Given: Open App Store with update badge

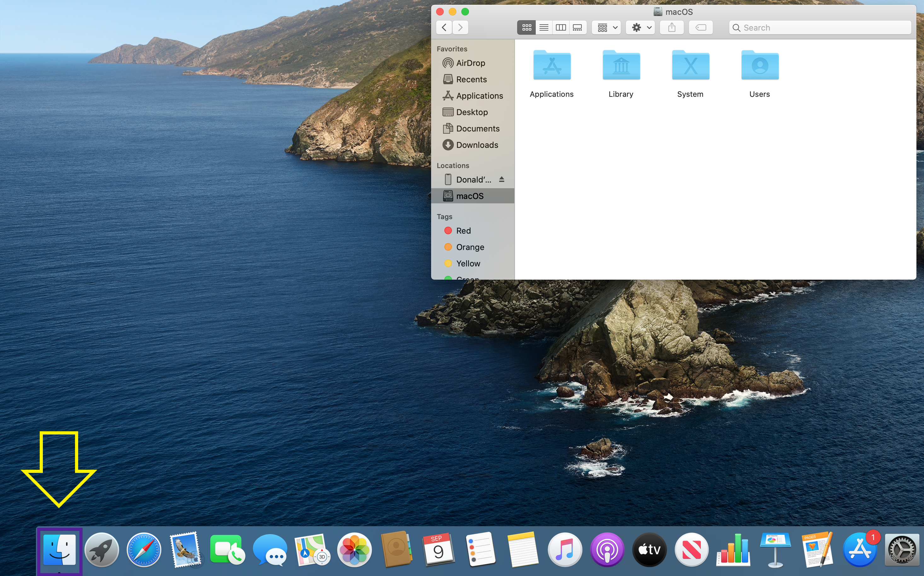Looking at the screenshot, I should (x=860, y=550).
